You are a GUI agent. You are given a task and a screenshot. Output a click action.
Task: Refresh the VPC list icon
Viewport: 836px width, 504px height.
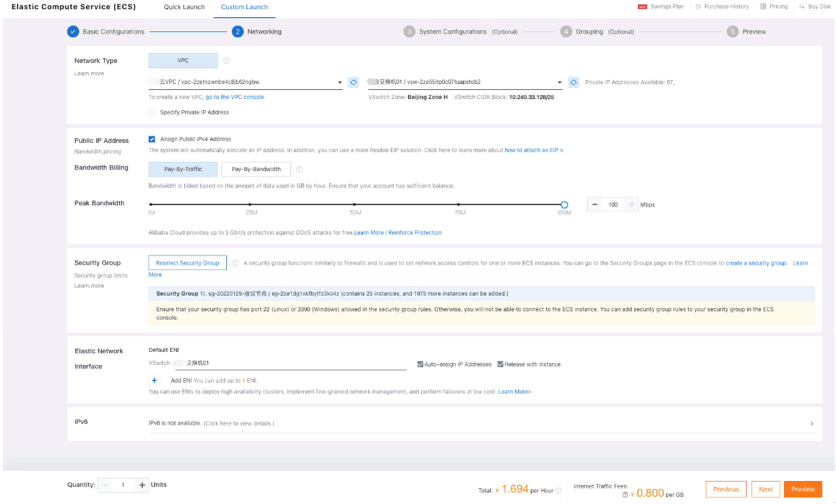coord(353,82)
